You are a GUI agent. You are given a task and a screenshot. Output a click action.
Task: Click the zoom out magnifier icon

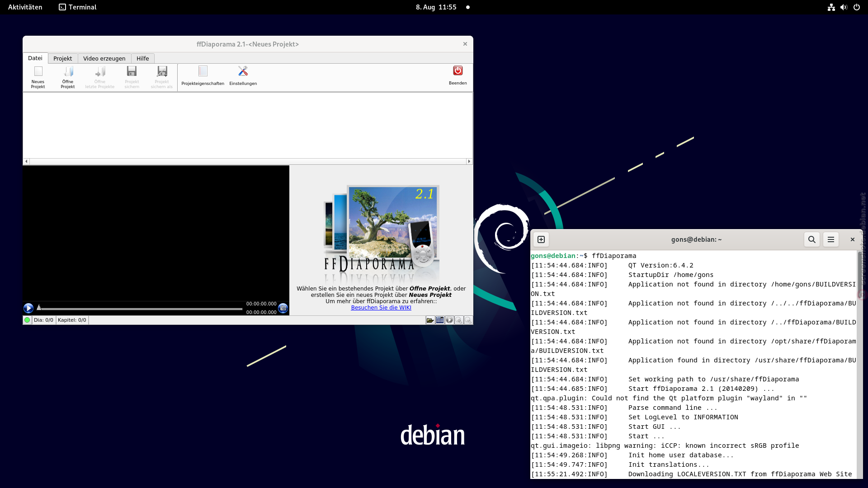point(468,320)
